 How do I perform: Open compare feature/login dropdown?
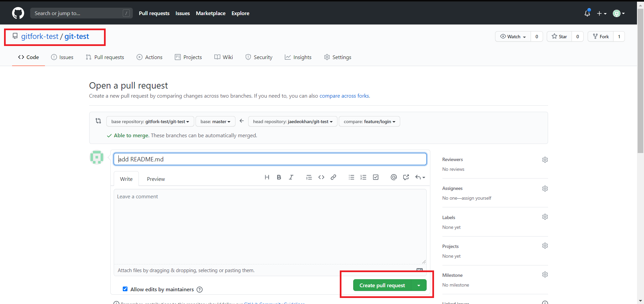369,121
